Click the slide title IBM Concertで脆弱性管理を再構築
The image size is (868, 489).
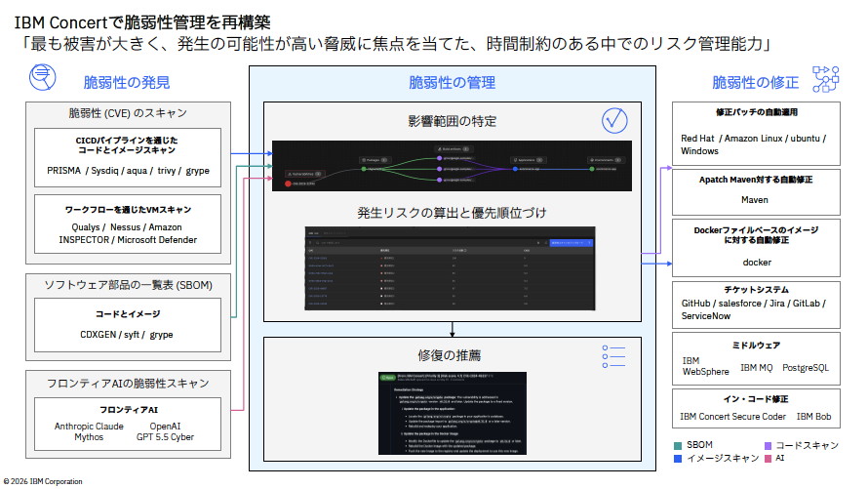(142, 22)
